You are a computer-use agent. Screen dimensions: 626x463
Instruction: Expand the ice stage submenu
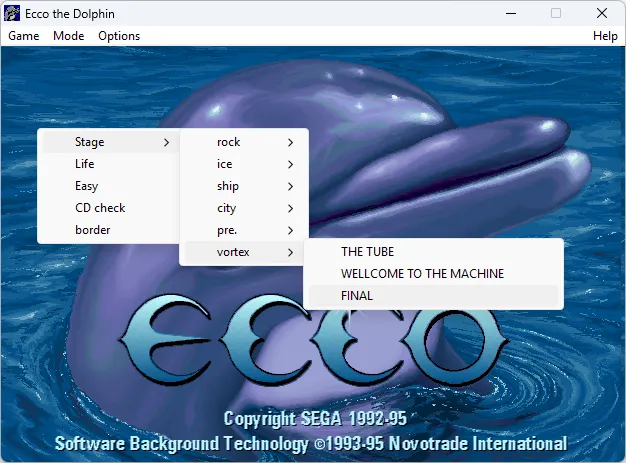244,164
